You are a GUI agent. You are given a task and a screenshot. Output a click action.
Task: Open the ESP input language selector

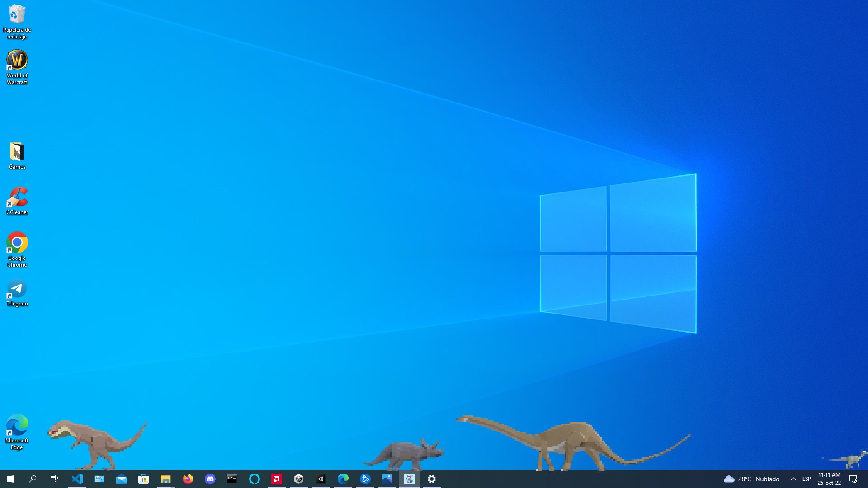coord(807,479)
